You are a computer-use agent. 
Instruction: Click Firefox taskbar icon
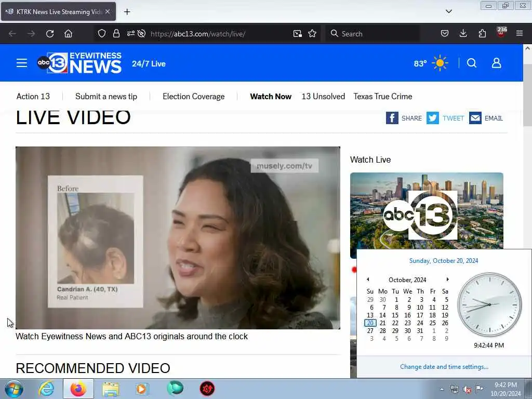pyautogui.click(x=78, y=389)
